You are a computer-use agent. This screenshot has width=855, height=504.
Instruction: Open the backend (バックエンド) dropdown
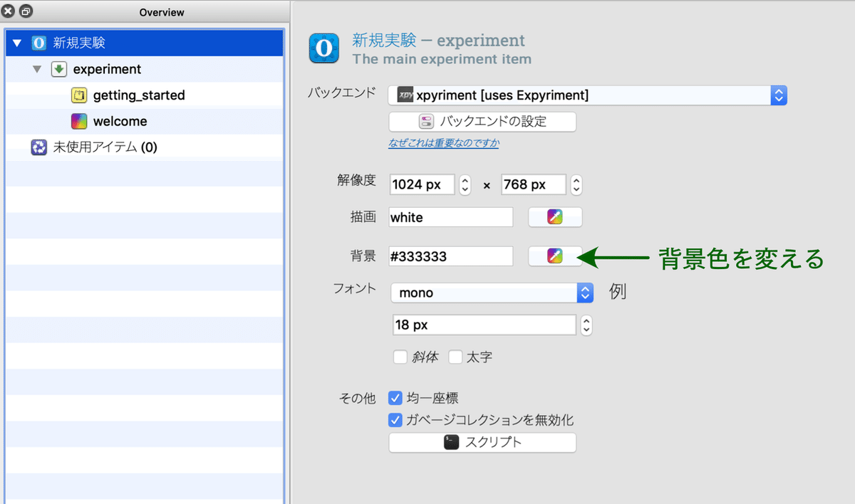click(587, 95)
